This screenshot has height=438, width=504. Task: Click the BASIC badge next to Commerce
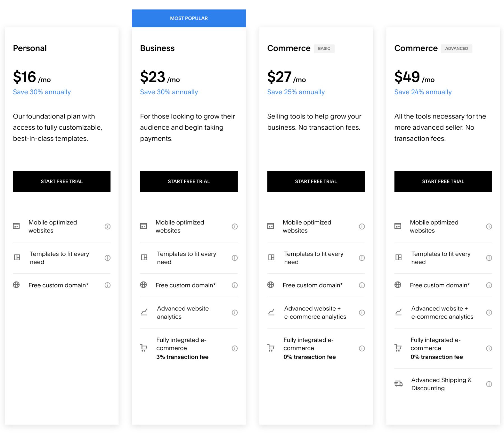click(x=324, y=48)
